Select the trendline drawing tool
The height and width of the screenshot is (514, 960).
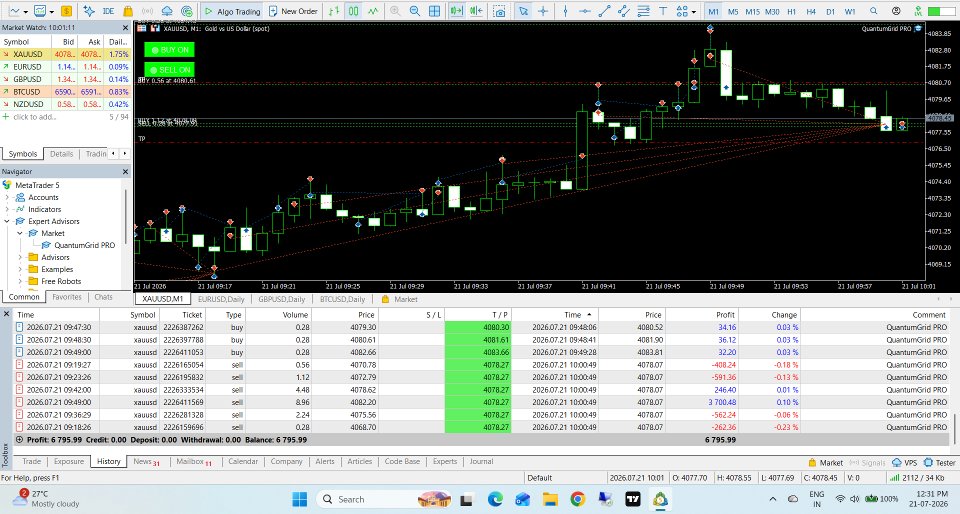click(x=604, y=11)
